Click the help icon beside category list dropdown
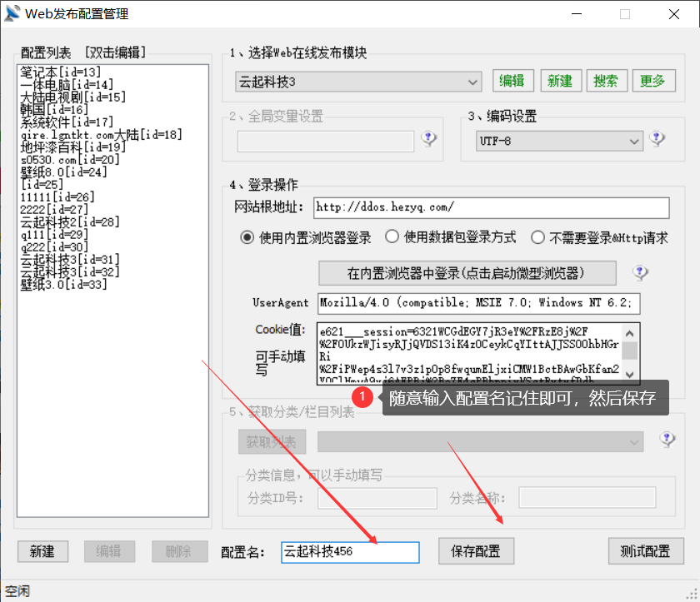The height and width of the screenshot is (602, 700). point(667,440)
